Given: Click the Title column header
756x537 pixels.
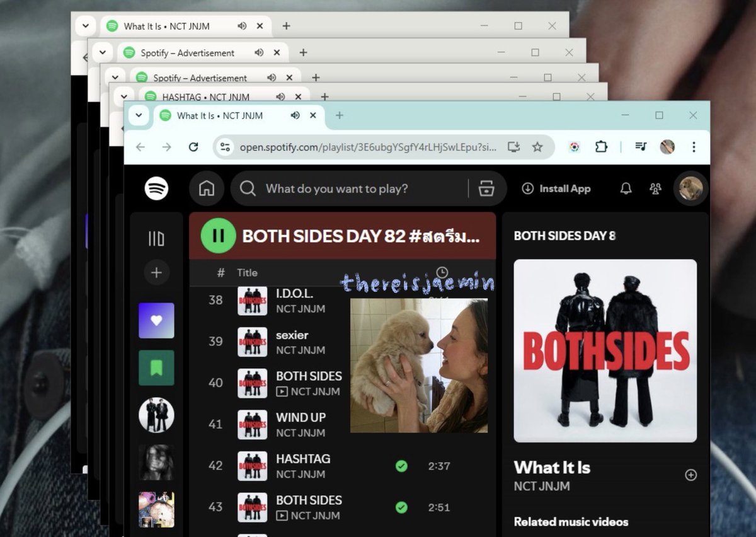Looking at the screenshot, I should pos(247,273).
